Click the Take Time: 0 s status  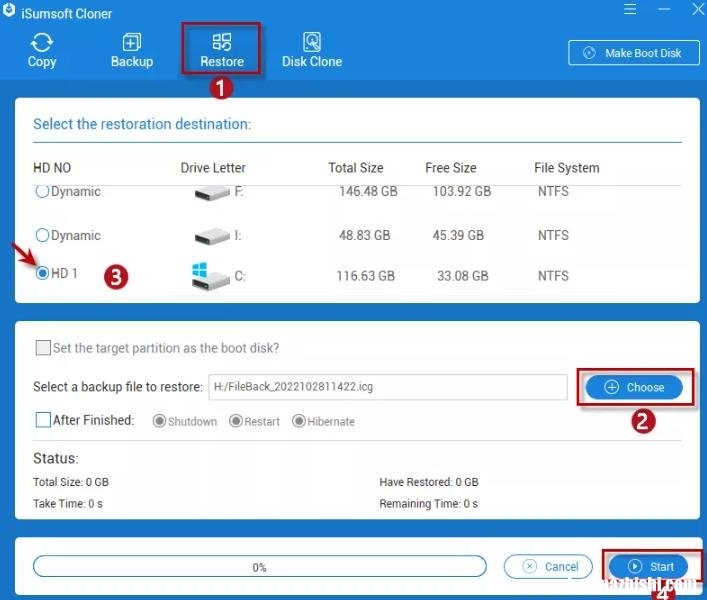pyautogui.click(x=68, y=504)
